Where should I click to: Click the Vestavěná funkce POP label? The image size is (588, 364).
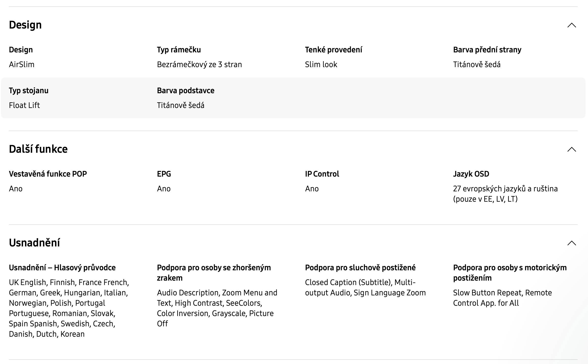pos(48,174)
